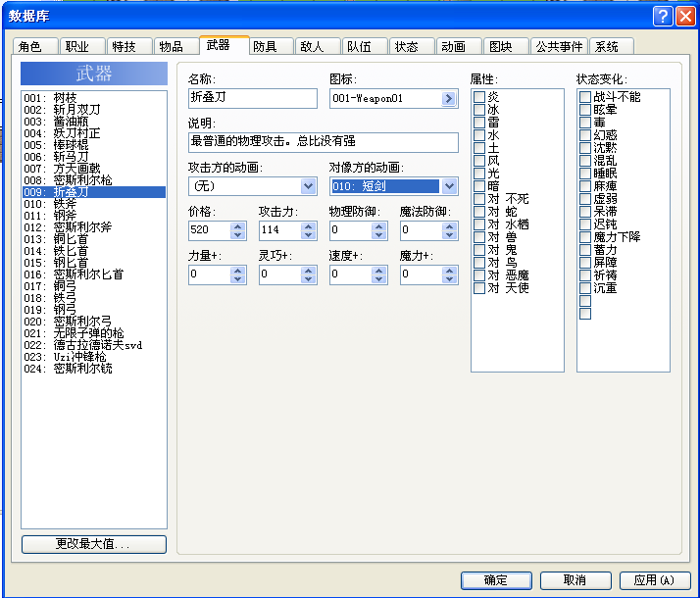Increase 魔力+ with its up arrow

click(450, 271)
